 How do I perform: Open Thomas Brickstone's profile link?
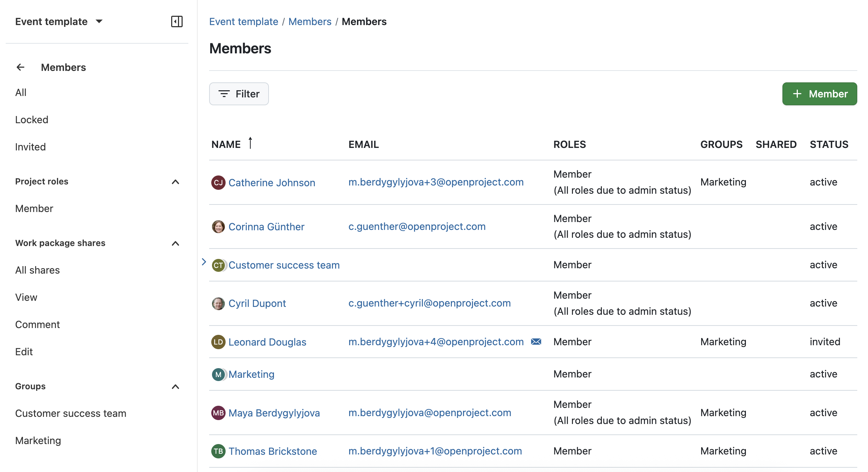point(273,451)
